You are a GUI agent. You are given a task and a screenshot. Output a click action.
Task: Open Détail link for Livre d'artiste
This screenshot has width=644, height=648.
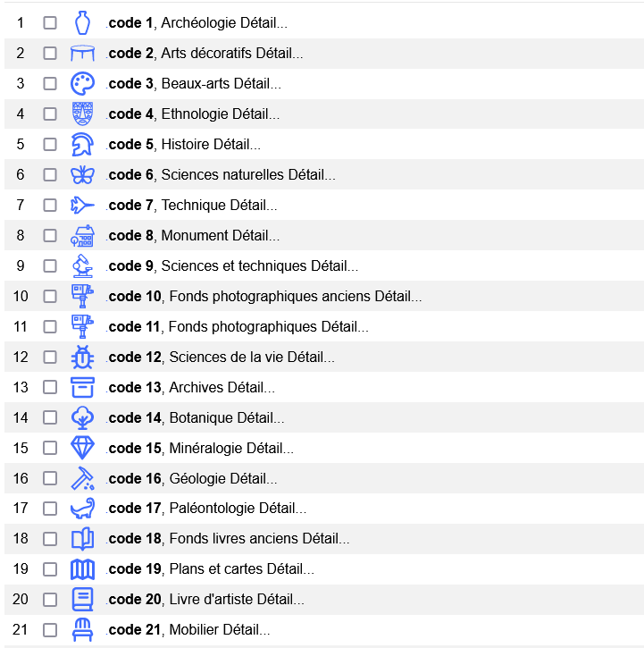pyautogui.click(x=280, y=600)
